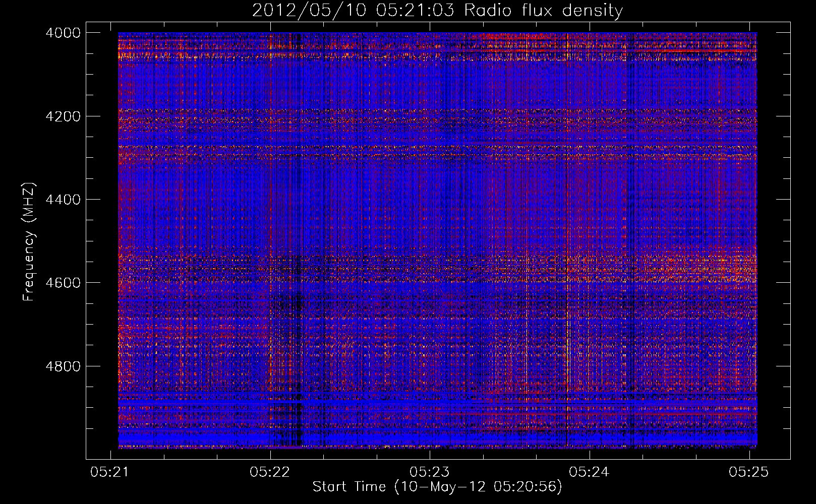The height and width of the screenshot is (504, 816).
Task: Click the 05:21 time axis label
Action: 110,472
